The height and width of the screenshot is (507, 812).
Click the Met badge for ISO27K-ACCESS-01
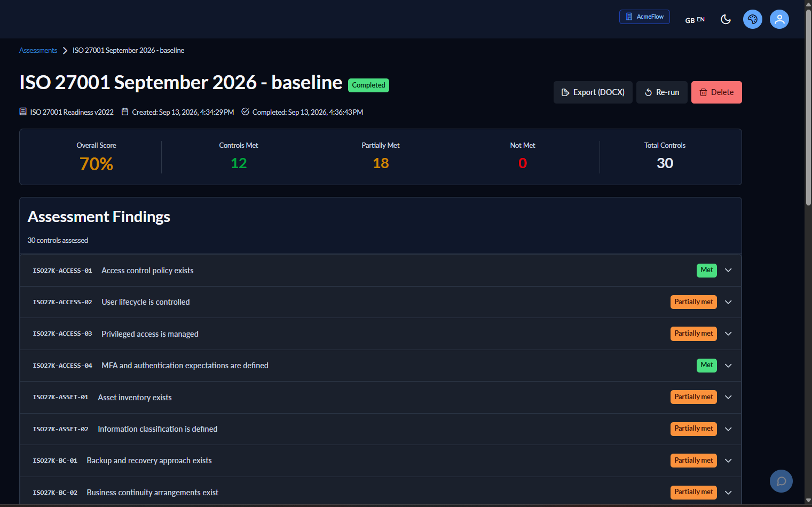point(707,270)
